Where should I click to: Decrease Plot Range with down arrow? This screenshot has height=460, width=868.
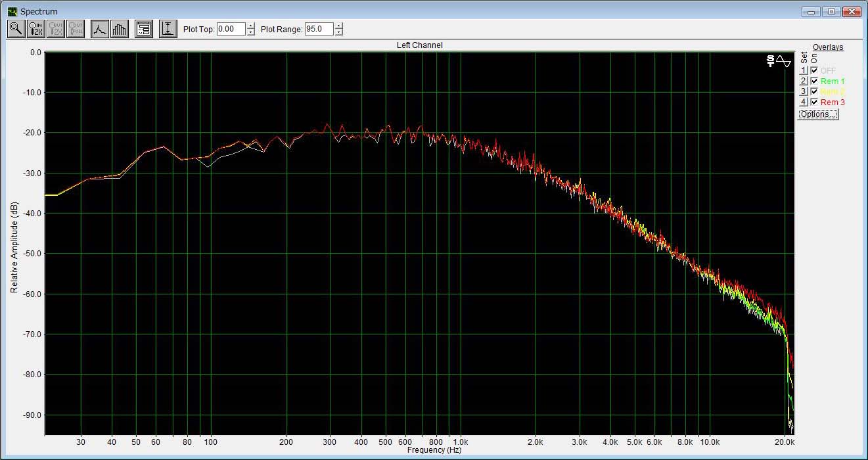pyautogui.click(x=338, y=32)
